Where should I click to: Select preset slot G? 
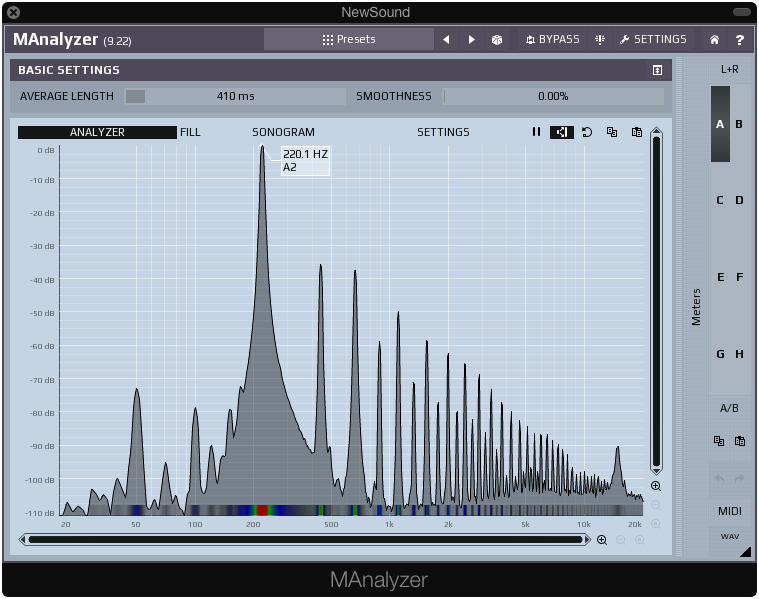coord(720,354)
